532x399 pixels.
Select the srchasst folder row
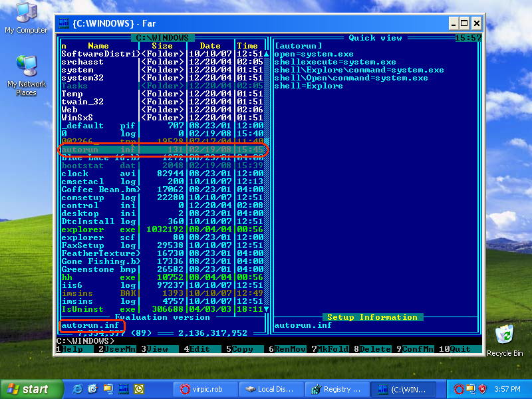pos(162,62)
